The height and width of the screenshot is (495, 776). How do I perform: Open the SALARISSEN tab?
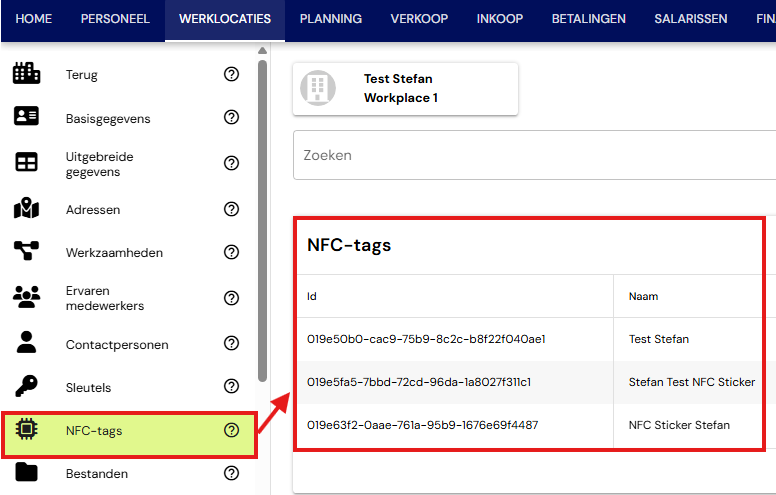click(x=690, y=19)
